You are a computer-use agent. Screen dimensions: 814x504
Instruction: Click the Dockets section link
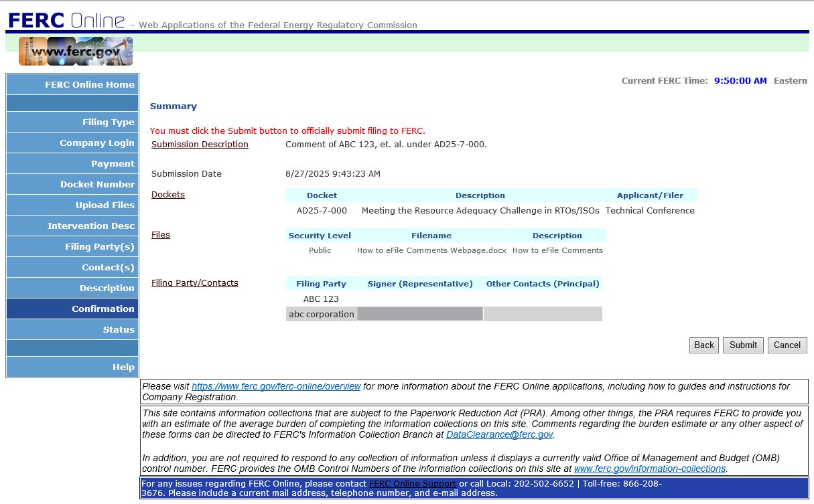pos(168,194)
